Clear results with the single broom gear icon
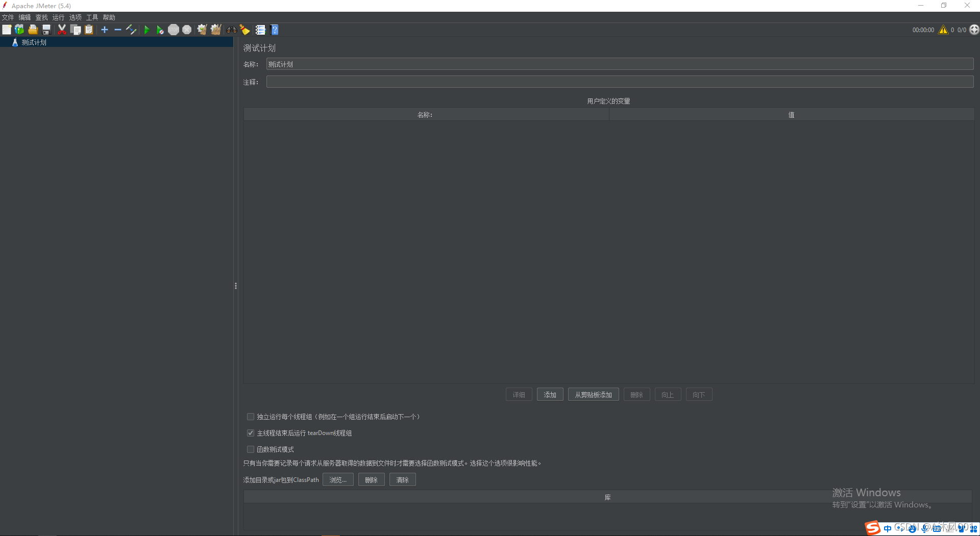This screenshot has width=980, height=536. 202,30
